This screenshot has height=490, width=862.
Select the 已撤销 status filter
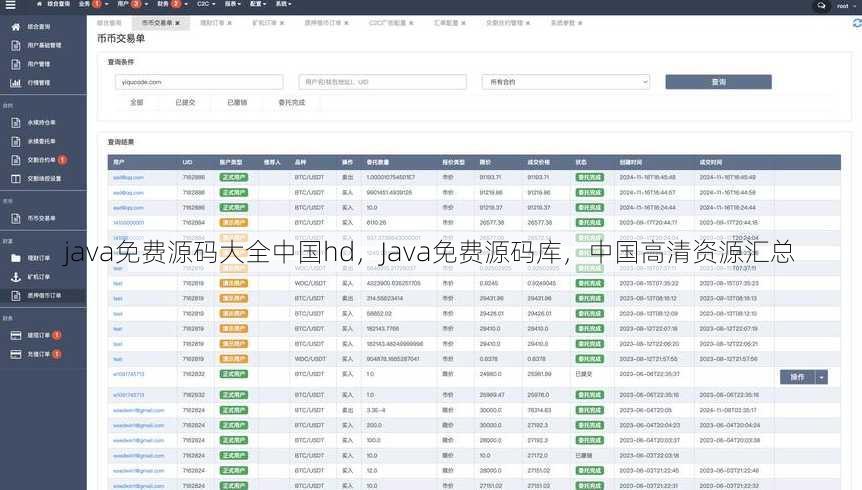(x=237, y=102)
